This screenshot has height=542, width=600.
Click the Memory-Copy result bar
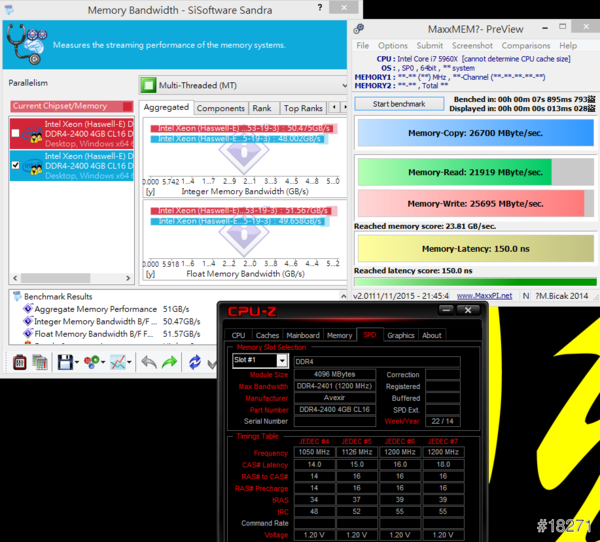(475, 133)
